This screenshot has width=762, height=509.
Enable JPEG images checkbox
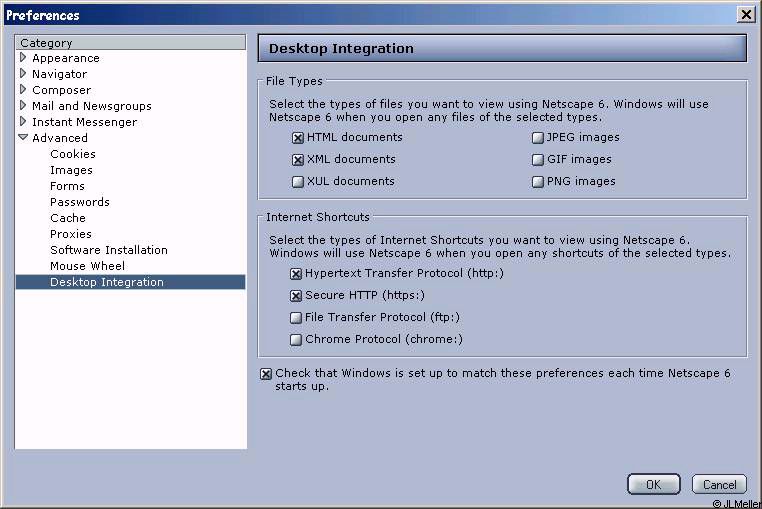coord(537,138)
